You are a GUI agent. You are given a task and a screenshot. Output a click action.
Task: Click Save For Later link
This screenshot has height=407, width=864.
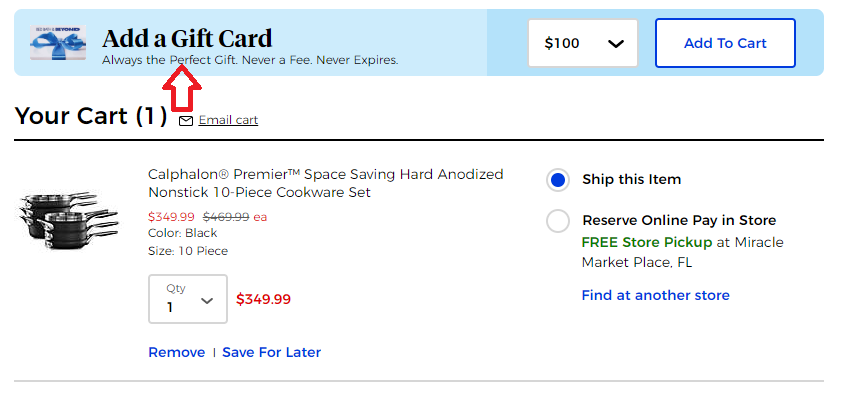tap(271, 352)
